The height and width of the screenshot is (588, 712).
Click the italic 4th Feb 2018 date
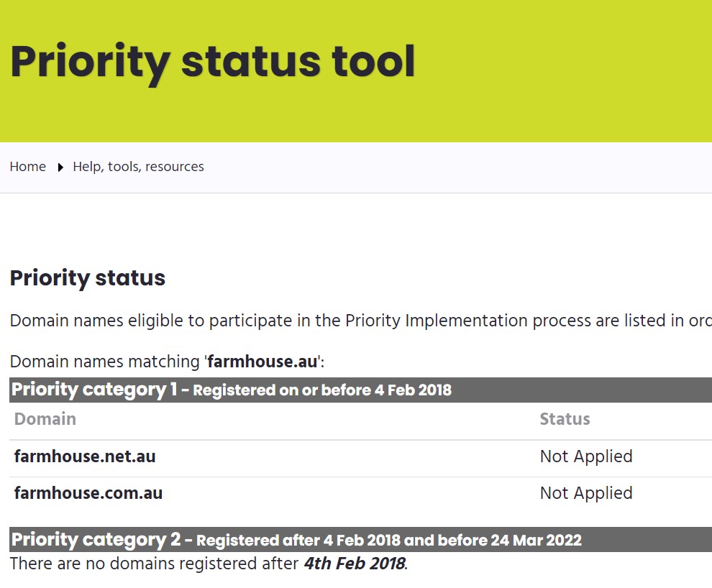pos(354,563)
